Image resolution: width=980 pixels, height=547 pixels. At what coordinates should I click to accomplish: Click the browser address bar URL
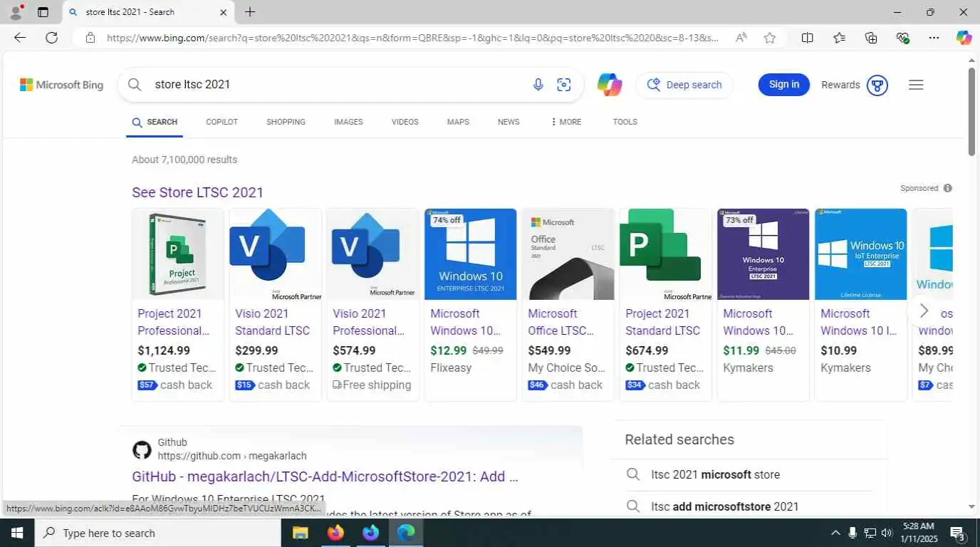[x=413, y=38]
